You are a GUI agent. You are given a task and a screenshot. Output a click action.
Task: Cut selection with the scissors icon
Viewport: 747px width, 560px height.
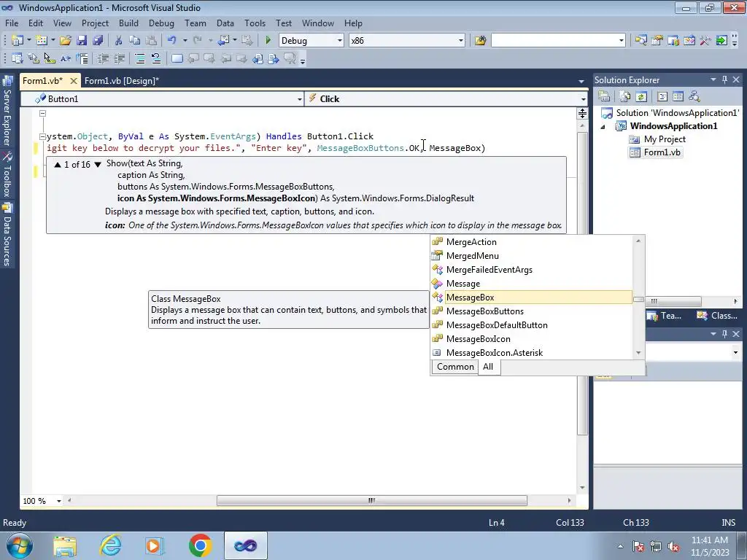(119, 41)
